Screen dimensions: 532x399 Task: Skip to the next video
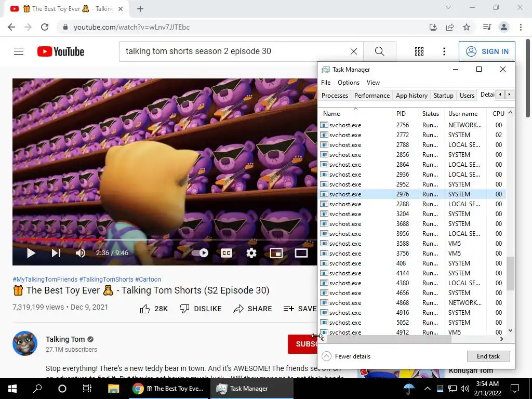pyautogui.click(x=56, y=253)
